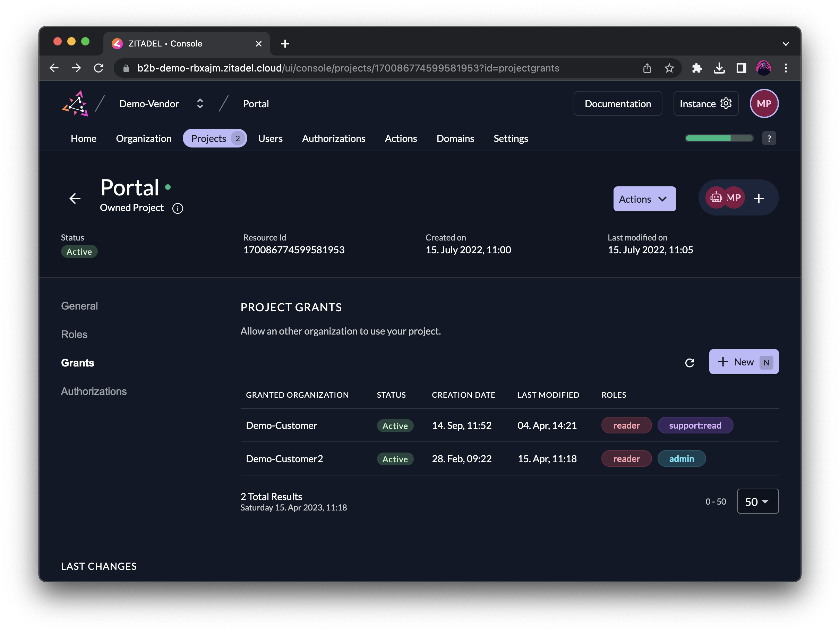Open the page size 50 dropdown
This screenshot has height=633, width=840.
757,501
